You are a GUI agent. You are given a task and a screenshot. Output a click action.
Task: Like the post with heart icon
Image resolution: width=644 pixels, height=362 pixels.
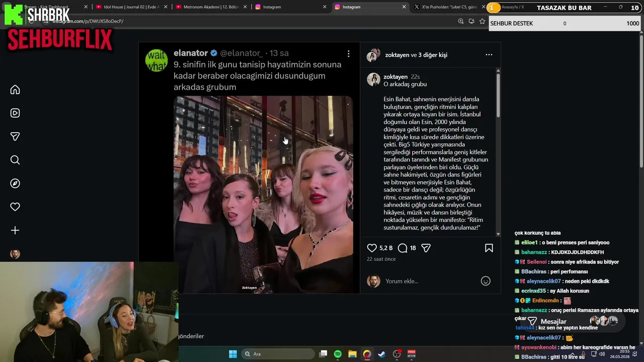pyautogui.click(x=372, y=248)
